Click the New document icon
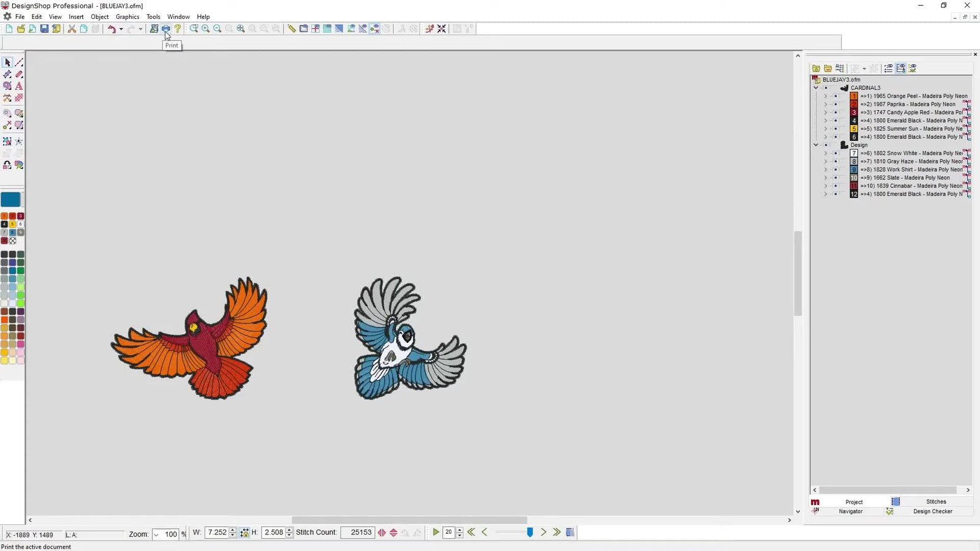The height and width of the screenshot is (551, 980). [9, 29]
